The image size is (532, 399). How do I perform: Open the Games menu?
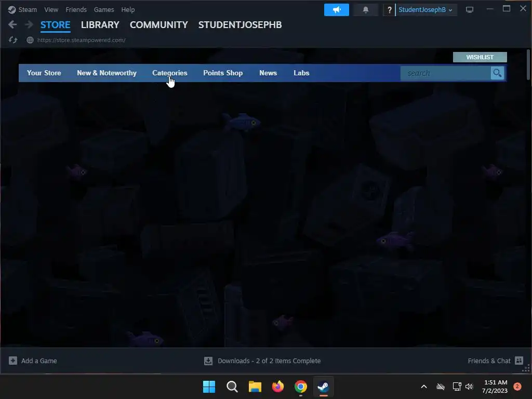click(x=104, y=9)
